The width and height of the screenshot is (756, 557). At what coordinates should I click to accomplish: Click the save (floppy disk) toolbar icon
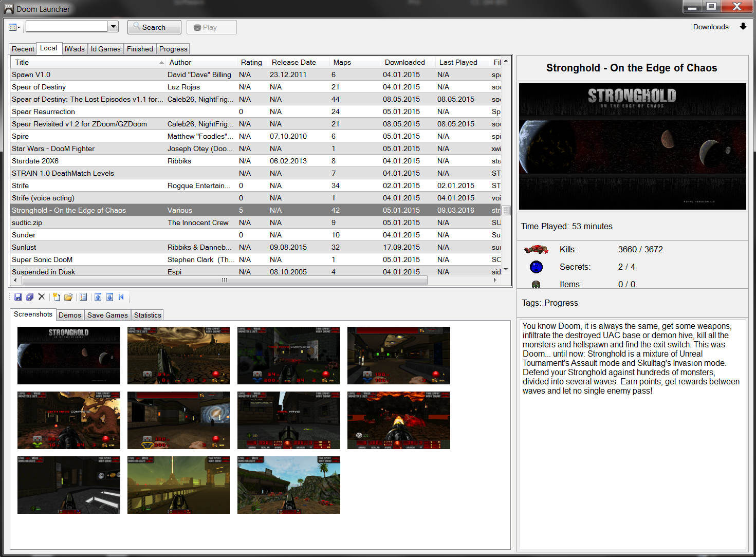click(x=18, y=297)
